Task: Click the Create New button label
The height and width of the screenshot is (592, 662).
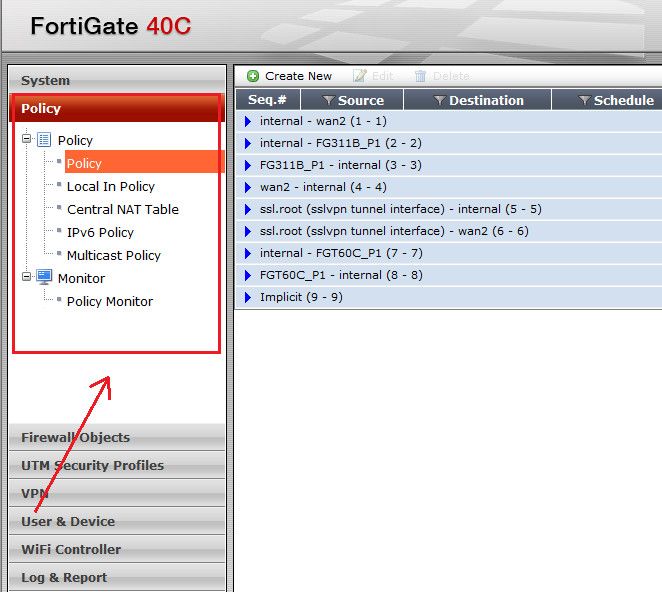Action: pos(298,76)
